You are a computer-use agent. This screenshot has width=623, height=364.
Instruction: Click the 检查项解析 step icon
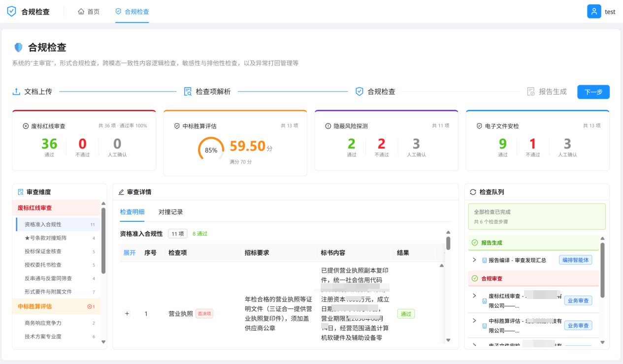188,91
